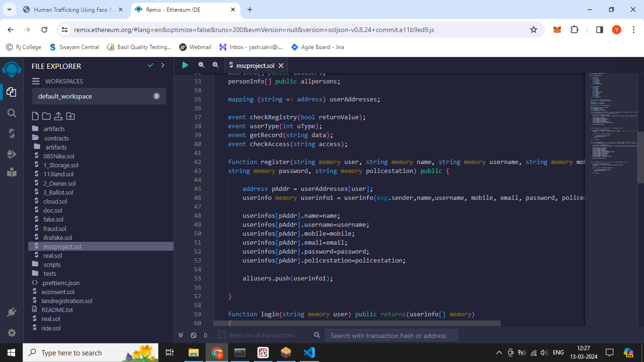This screenshot has height=362, width=644.
Task: Clear the terminal console icon
Action: (193, 336)
